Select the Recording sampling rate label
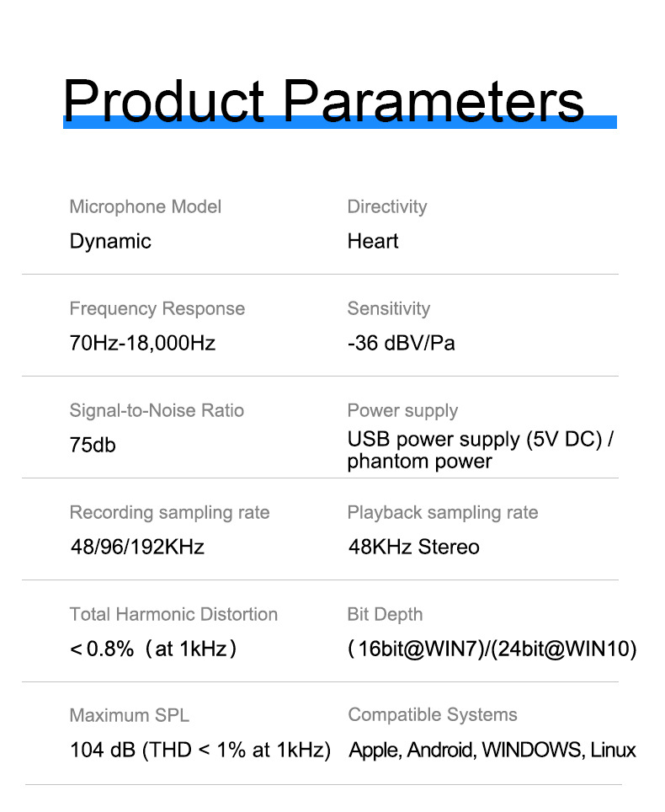The width and height of the screenshot is (665, 812). pos(169,512)
